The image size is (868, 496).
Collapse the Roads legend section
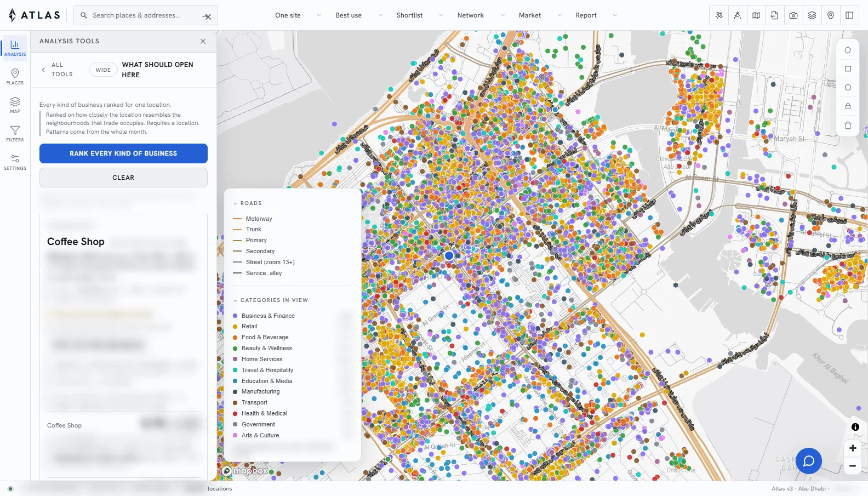point(248,203)
